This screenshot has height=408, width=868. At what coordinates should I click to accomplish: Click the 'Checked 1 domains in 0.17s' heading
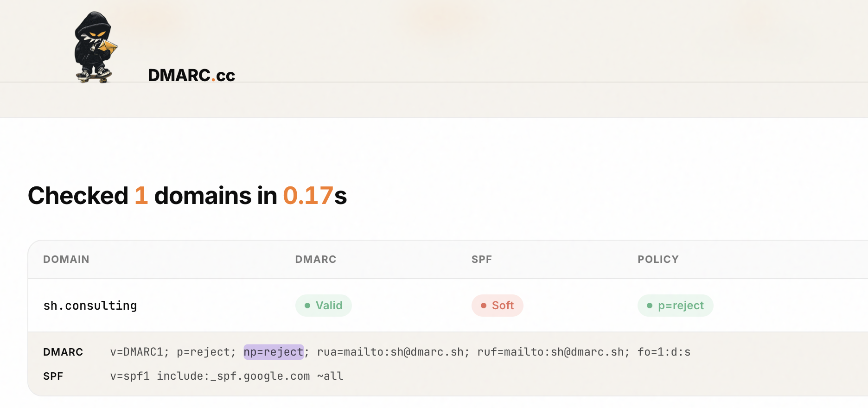(x=187, y=195)
